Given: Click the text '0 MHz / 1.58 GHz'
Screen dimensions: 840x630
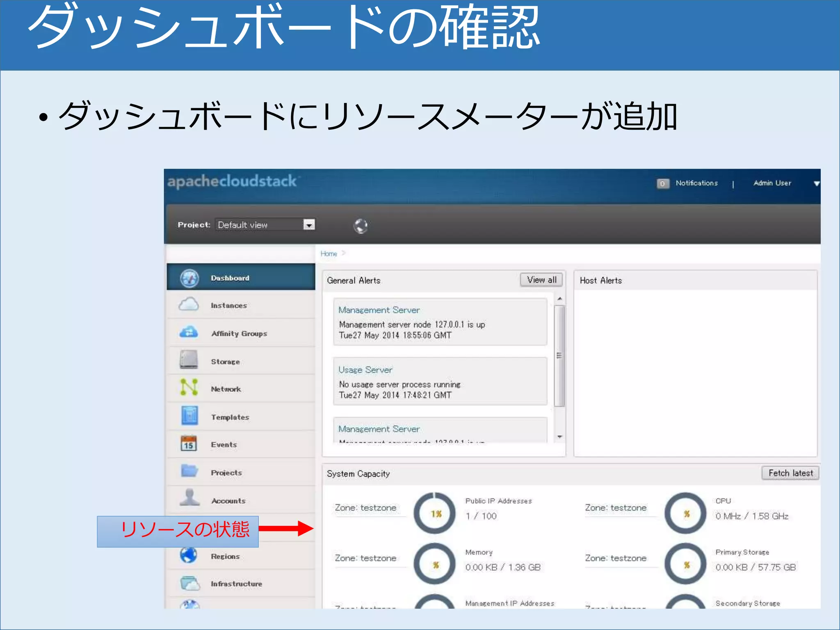Looking at the screenshot, I should pos(752,516).
